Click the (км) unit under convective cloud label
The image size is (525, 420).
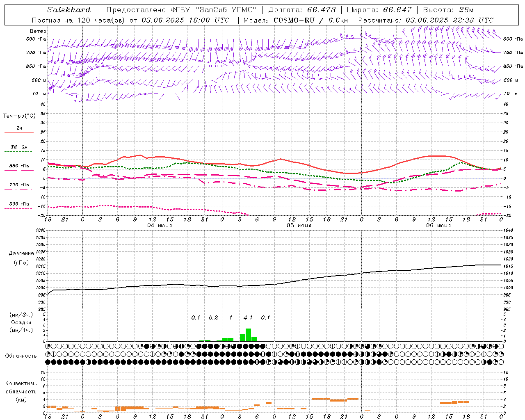(21, 399)
